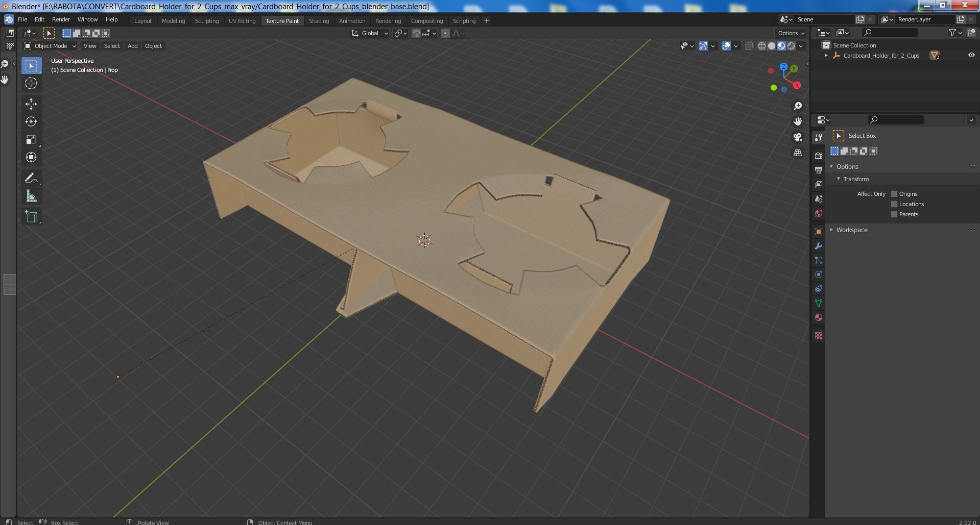Activate the Select Box tool in the viewport toolbar
This screenshot has height=525, width=980.
(31, 65)
